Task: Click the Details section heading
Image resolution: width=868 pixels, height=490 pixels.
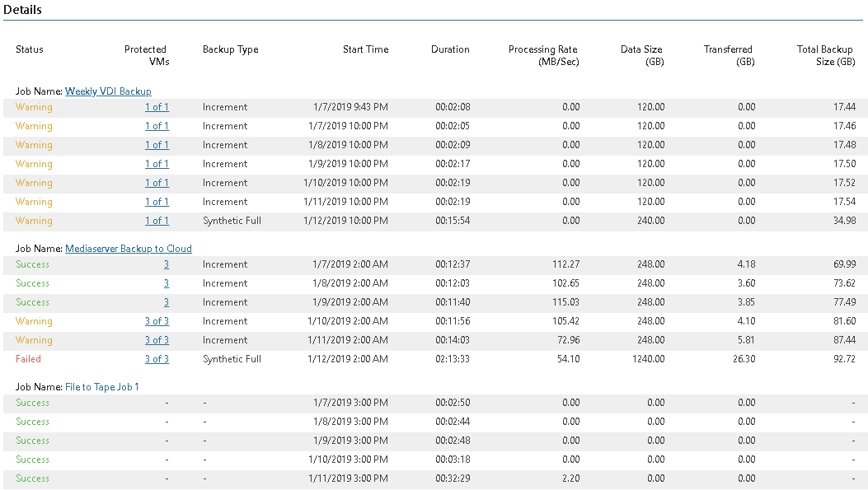Action: [22, 10]
